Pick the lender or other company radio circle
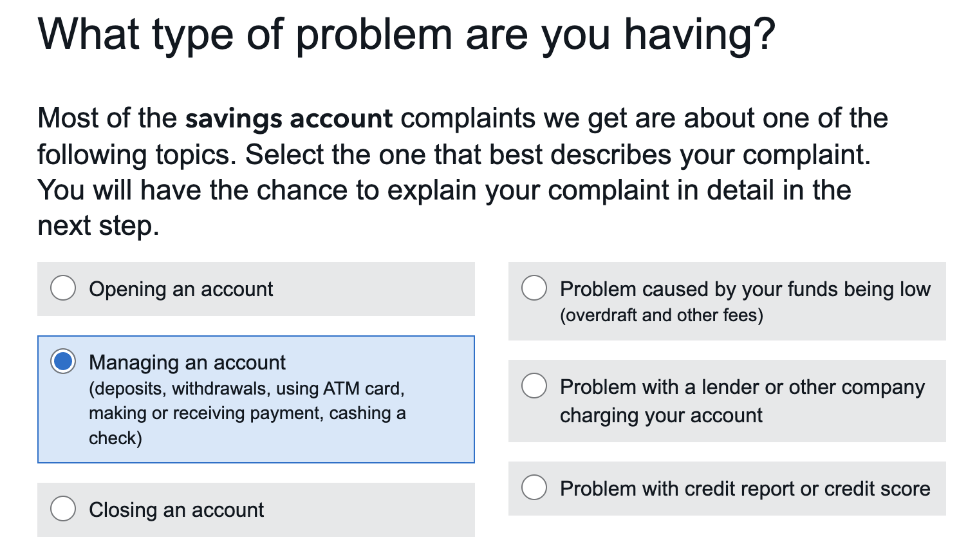Image resolution: width=977 pixels, height=560 pixels. 534,386
